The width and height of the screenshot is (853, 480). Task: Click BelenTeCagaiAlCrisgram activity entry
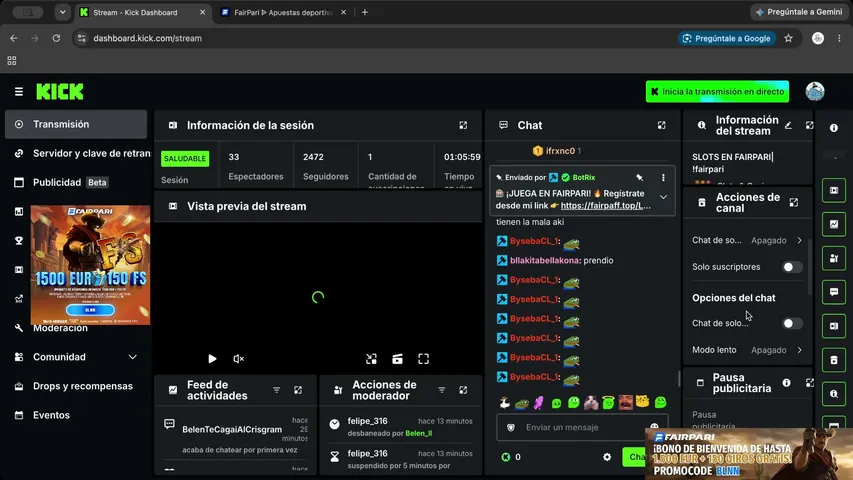coord(237,436)
